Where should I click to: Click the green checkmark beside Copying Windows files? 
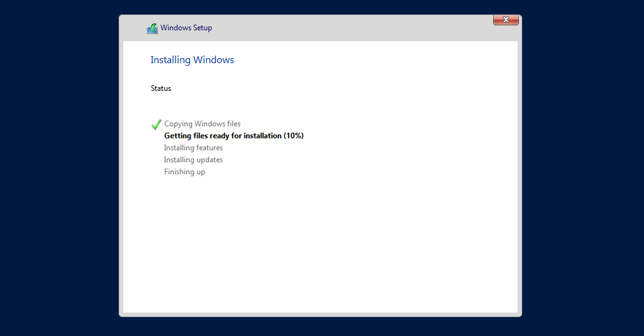click(x=156, y=124)
